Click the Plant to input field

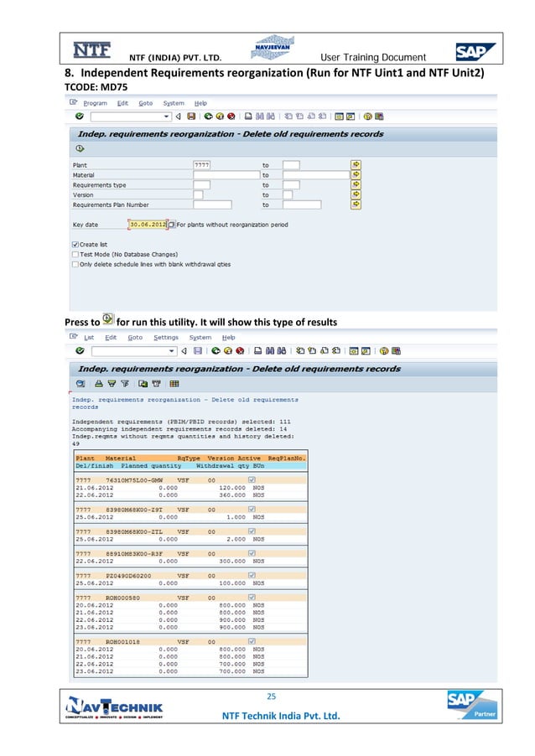(x=291, y=165)
